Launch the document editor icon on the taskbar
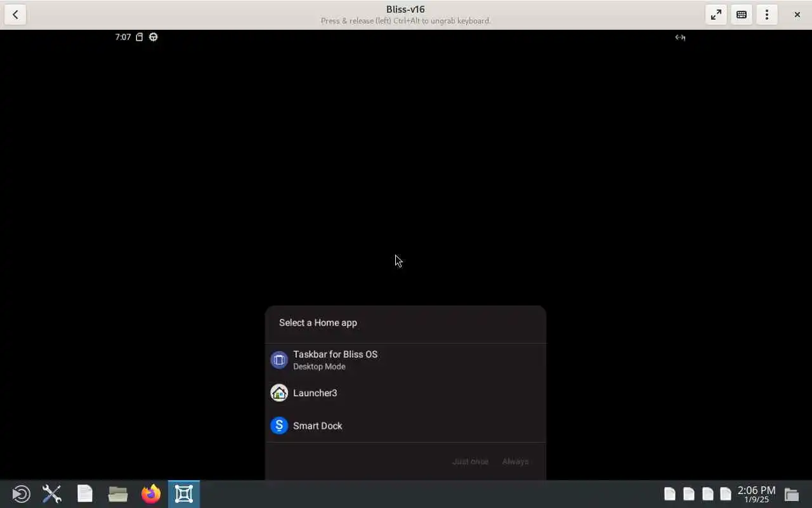This screenshot has height=508, width=812. (85, 494)
